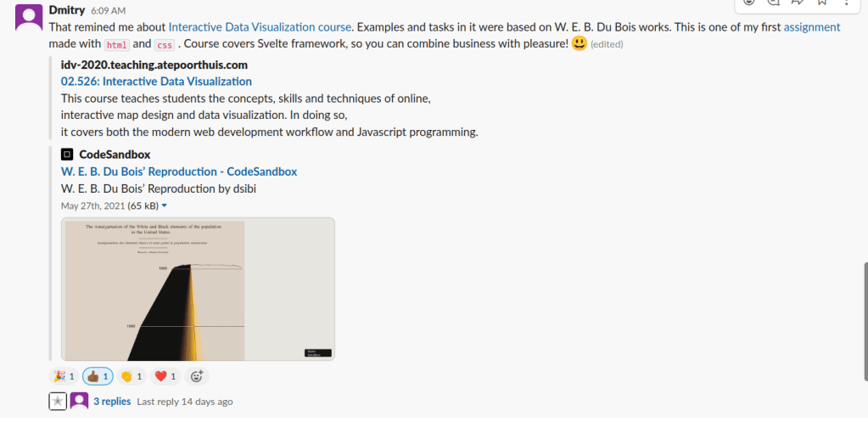The image size is (868, 422).
Task: Toggle the red heart reaction
Action: coord(165,376)
